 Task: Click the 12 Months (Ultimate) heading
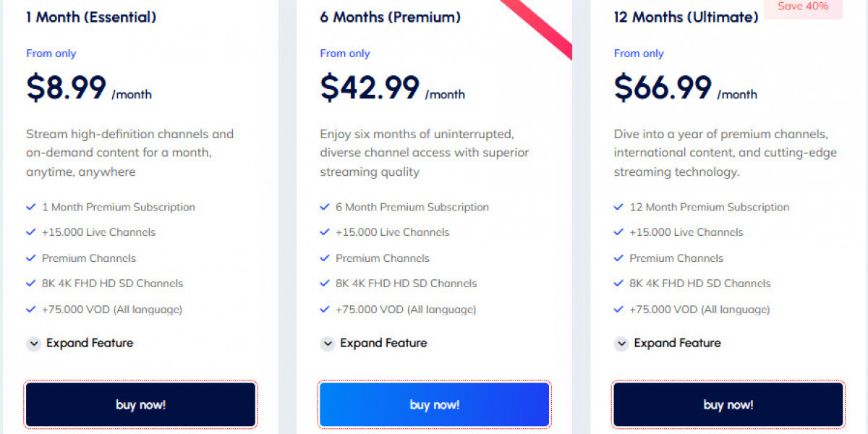pos(686,17)
